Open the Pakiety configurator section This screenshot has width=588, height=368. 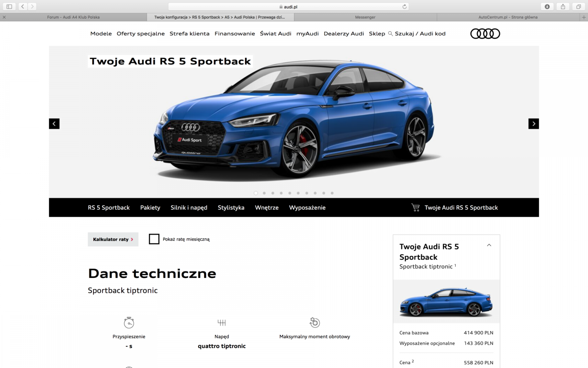point(150,208)
